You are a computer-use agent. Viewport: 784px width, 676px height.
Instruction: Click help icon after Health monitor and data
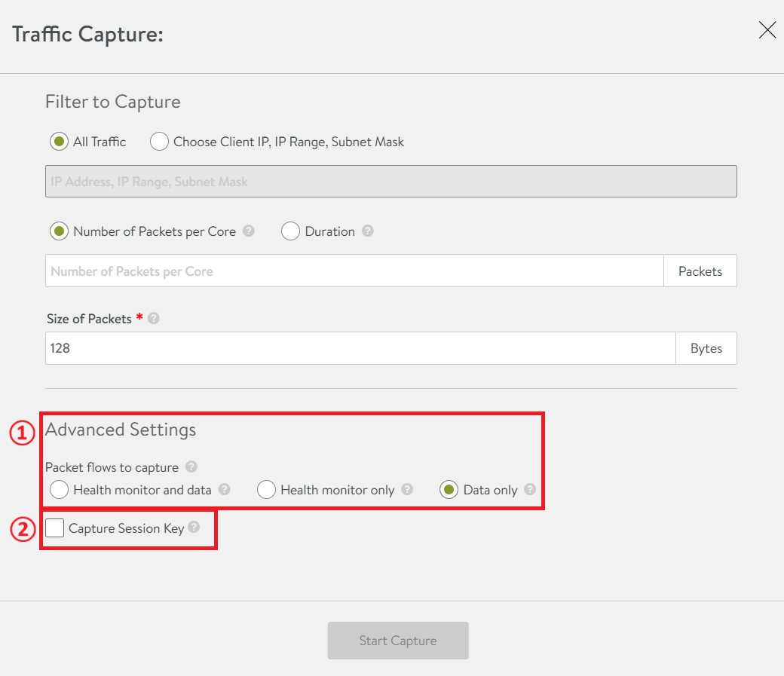pyautogui.click(x=225, y=490)
